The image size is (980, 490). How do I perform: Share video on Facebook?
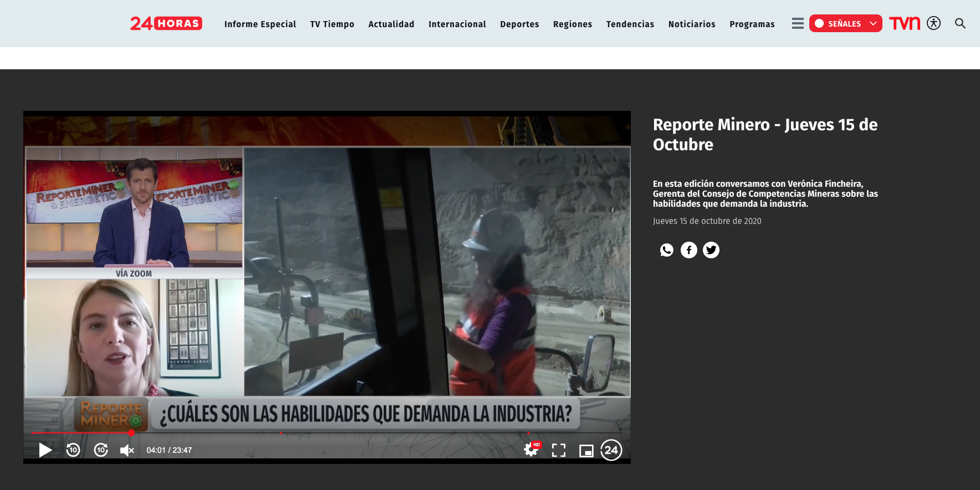(x=689, y=250)
